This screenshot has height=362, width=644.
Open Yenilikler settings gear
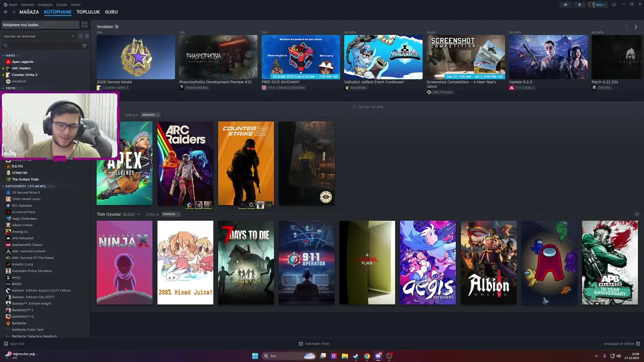(117, 27)
